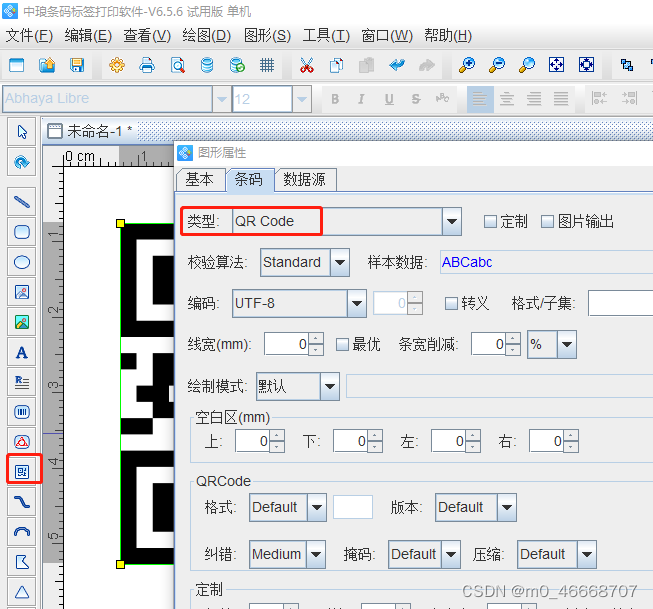Open the 工具(T) menu
The width and height of the screenshot is (653, 609).
tap(326, 36)
